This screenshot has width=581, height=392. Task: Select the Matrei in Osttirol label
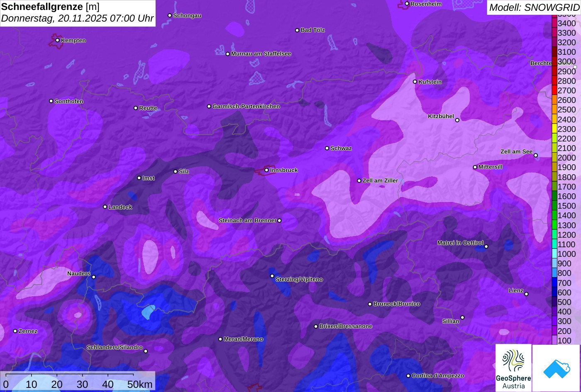[460, 243]
